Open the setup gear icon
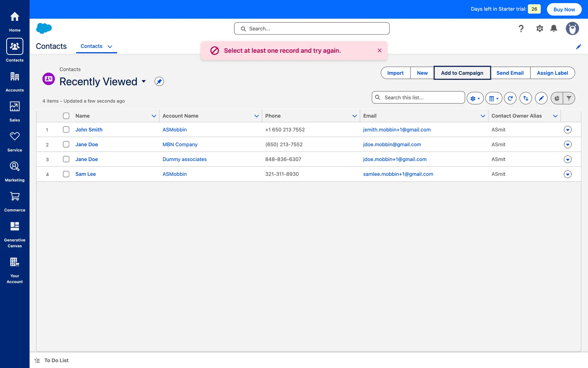The width and height of the screenshot is (588, 368). 540,29
